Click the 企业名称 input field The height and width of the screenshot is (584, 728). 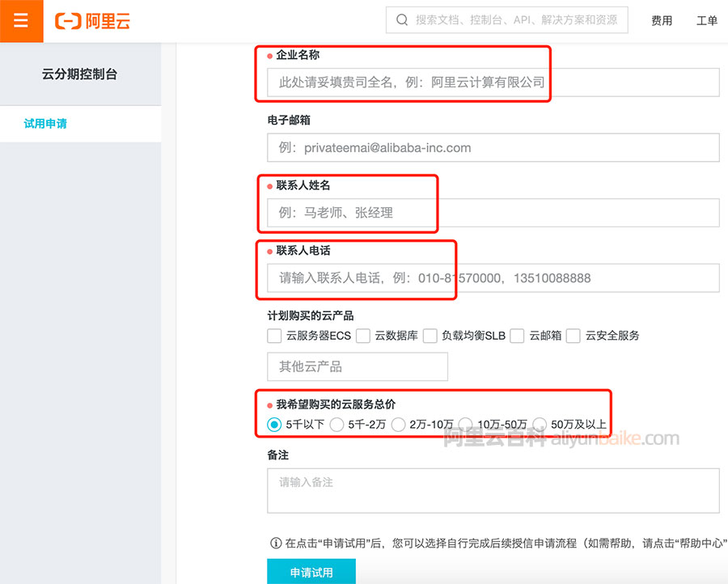pos(493,83)
